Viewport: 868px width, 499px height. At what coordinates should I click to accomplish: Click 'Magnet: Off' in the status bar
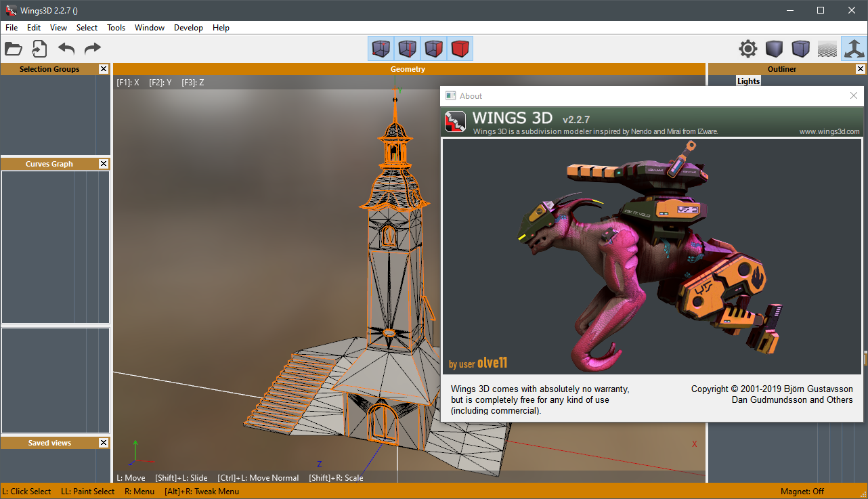coord(802,492)
